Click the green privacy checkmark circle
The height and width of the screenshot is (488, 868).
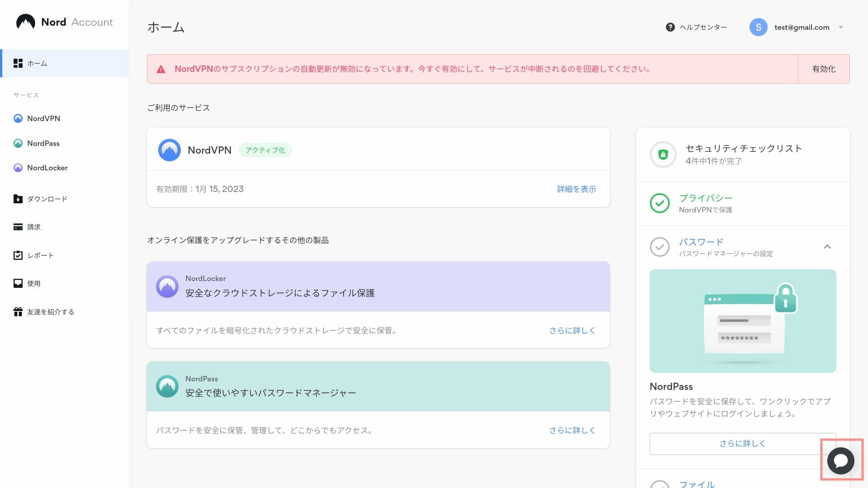tap(660, 203)
